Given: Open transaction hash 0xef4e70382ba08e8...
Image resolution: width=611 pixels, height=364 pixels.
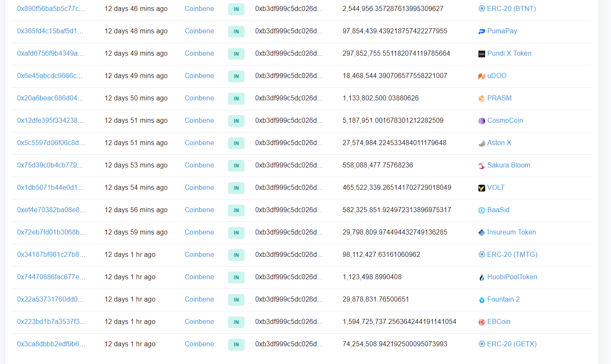Looking at the screenshot, I should tap(52, 210).
